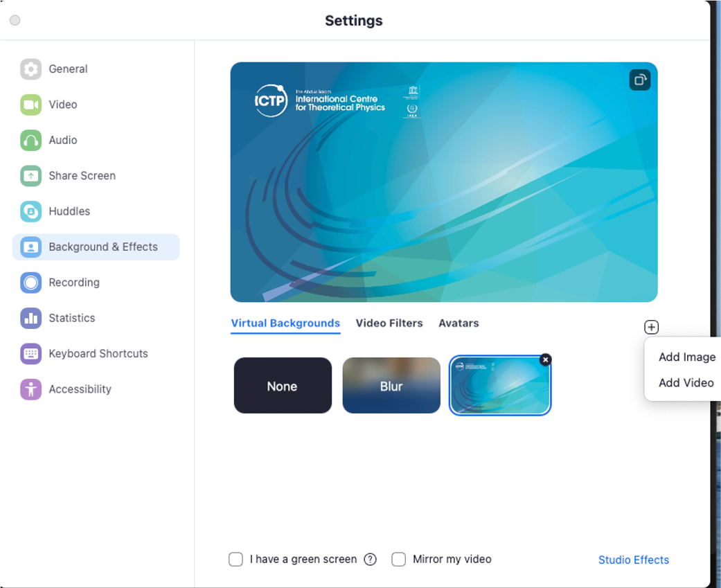Switch to the Avatars tab
The width and height of the screenshot is (721, 588).
tap(459, 323)
